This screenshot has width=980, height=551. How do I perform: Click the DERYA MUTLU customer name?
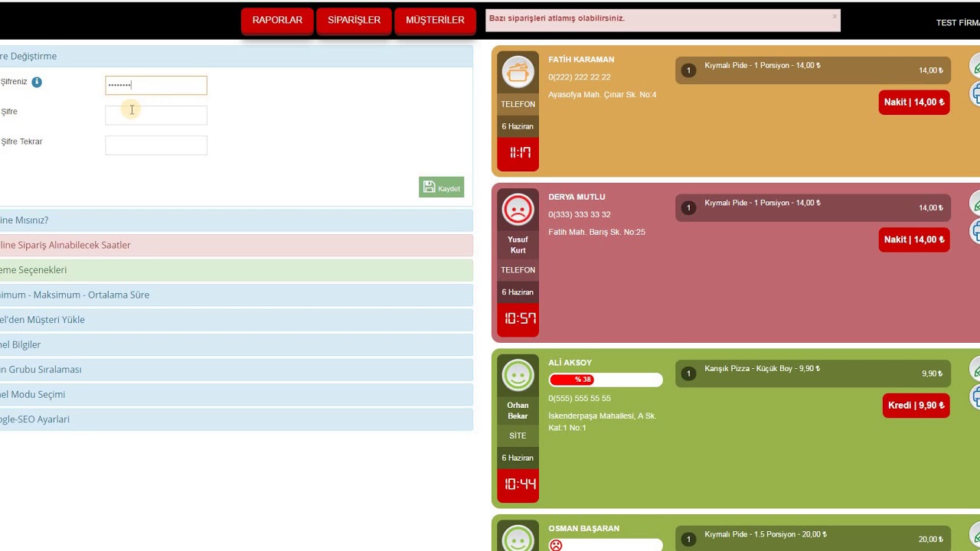click(577, 197)
